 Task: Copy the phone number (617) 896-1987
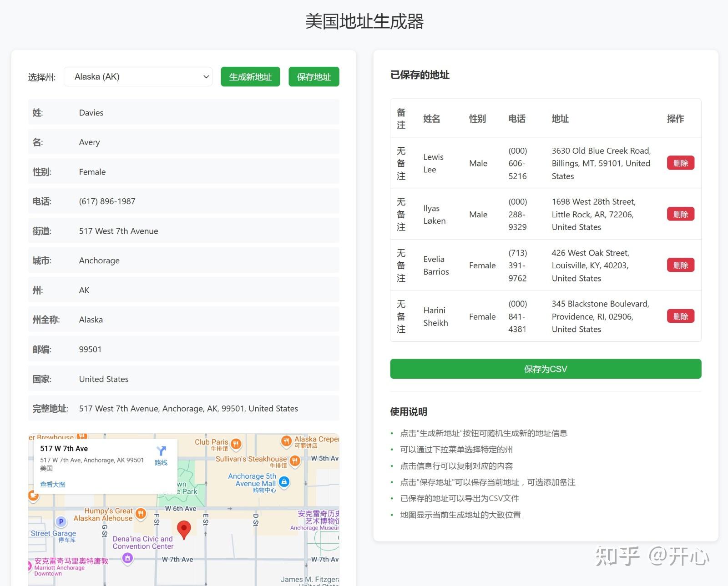point(184,201)
